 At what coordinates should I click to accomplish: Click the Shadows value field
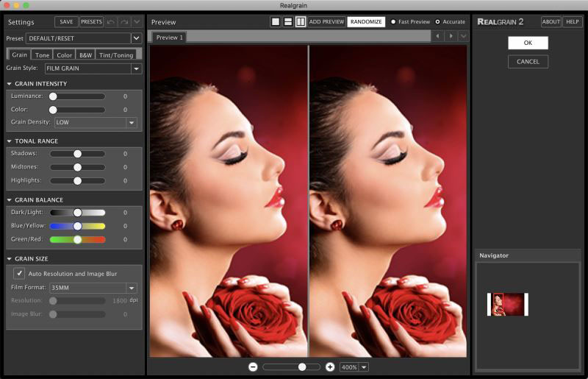pyautogui.click(x=125, y=154)
